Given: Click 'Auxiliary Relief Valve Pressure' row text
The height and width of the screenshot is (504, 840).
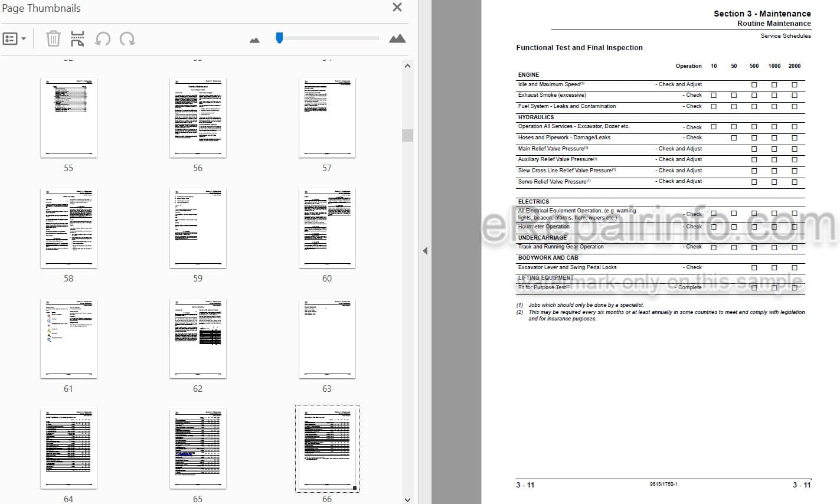Looking at the screenshot, I should pos(557,159).
